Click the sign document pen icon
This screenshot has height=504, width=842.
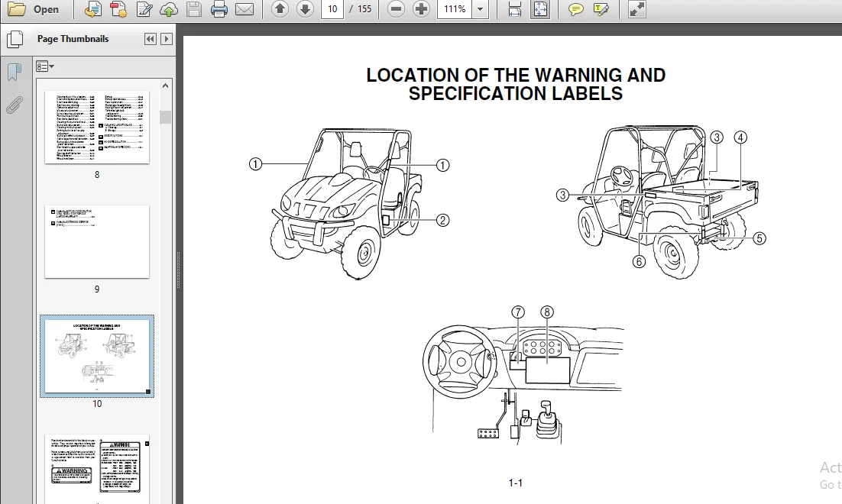[144, 9]
